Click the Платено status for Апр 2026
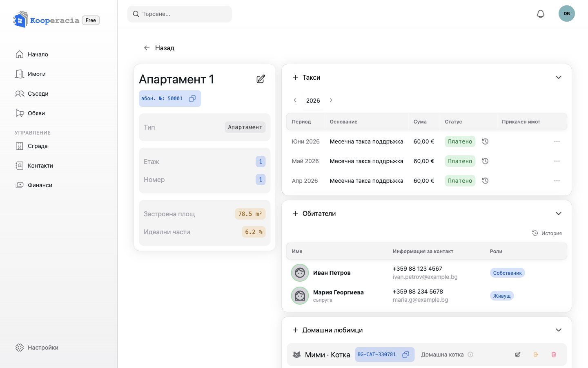 point(460,181)
